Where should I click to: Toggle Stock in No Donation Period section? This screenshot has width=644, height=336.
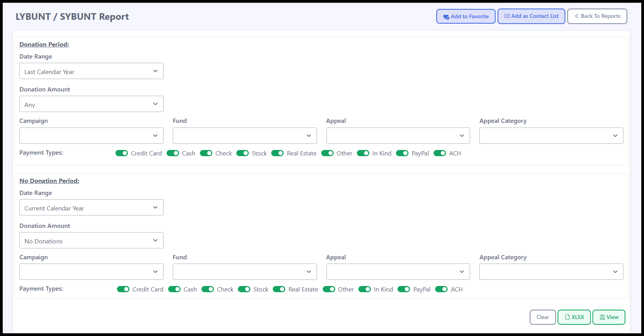pyautogui.click(x=244, y=289)
